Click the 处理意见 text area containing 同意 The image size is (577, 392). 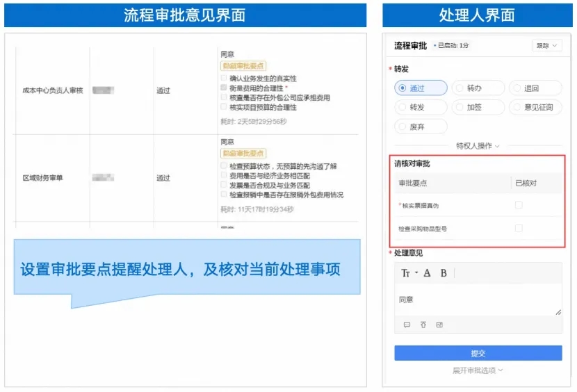click(478, 300)
